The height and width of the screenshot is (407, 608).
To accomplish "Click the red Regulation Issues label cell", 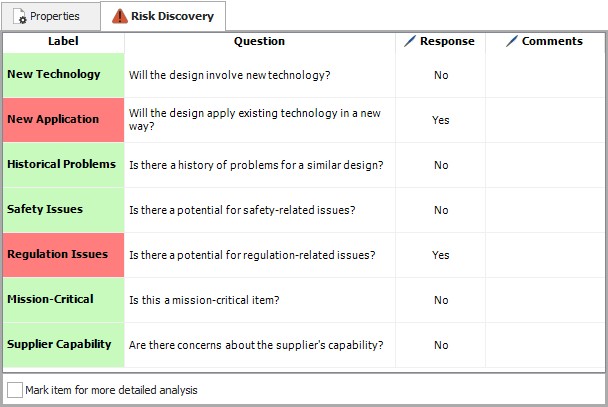I will tap(64, 255).
